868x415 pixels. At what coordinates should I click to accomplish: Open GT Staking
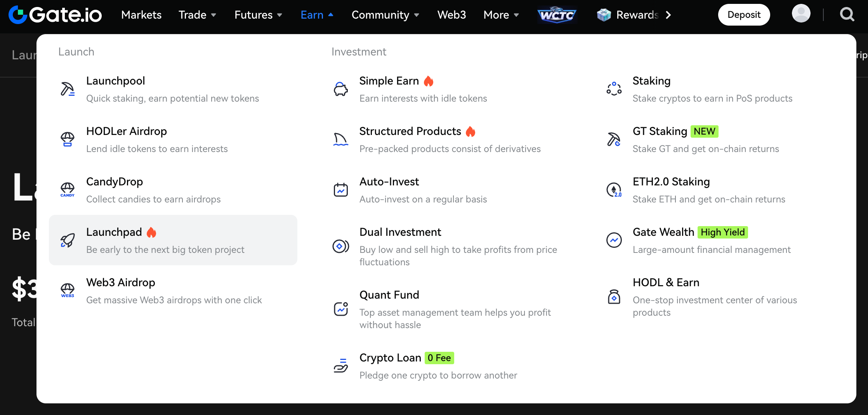point(720,139)
